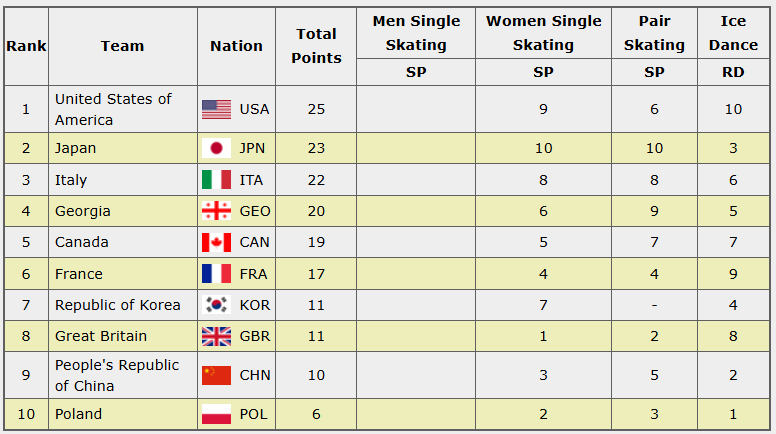Click the France flag icon
The image size is (776, 434).
point(216,274)
